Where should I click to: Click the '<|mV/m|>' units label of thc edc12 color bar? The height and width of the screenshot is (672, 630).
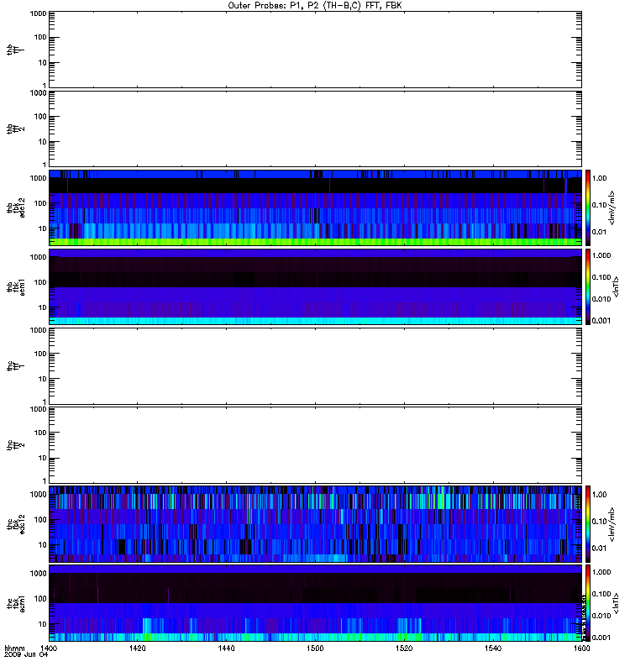pyautogui.click(x=612, y=523)
